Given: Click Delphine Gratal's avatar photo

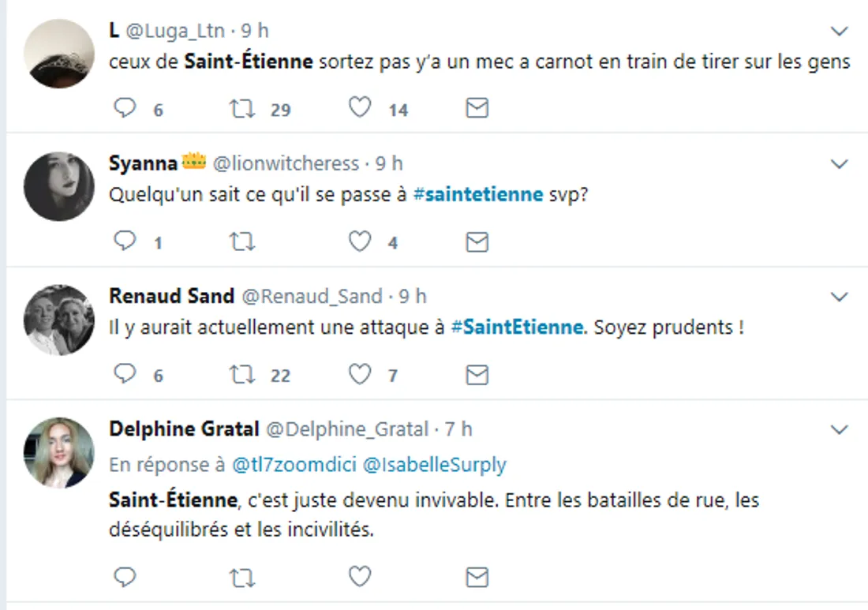Looking at the screenshot, I should click(x=59, y=452).
